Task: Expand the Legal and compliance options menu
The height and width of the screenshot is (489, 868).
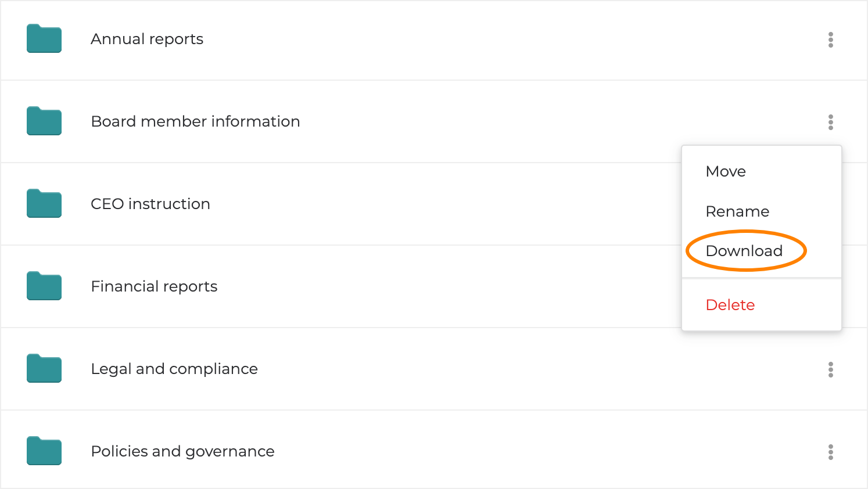Action: [831, 369]
